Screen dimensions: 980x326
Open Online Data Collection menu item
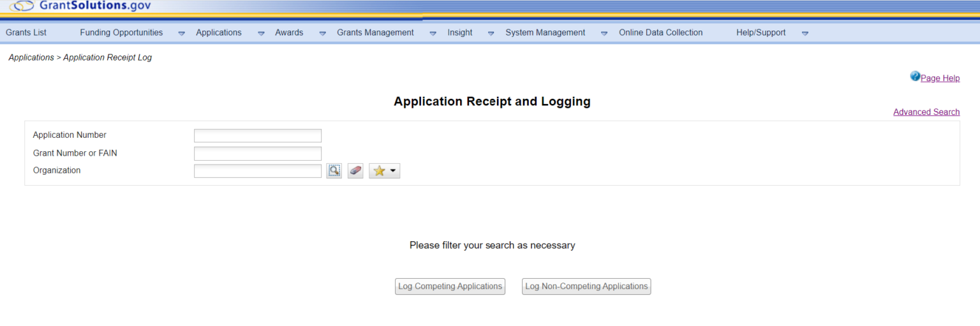click(x=660, y=33)
